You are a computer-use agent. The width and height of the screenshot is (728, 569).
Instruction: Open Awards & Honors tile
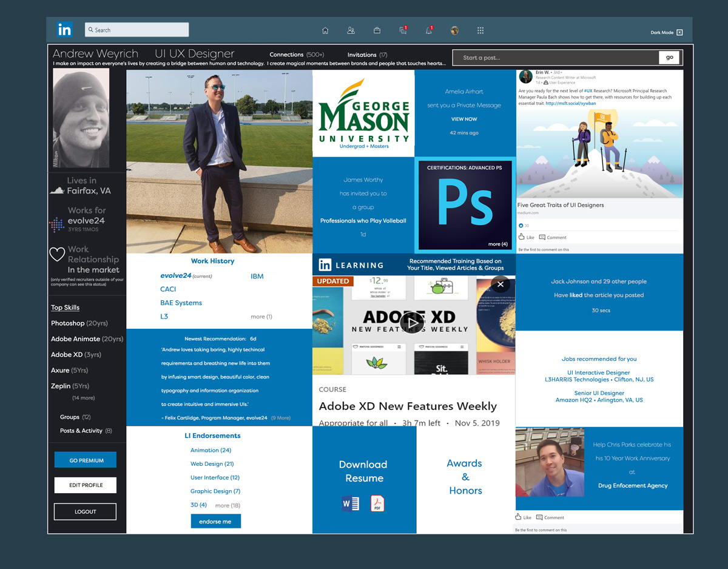click(x=465, y=477)
